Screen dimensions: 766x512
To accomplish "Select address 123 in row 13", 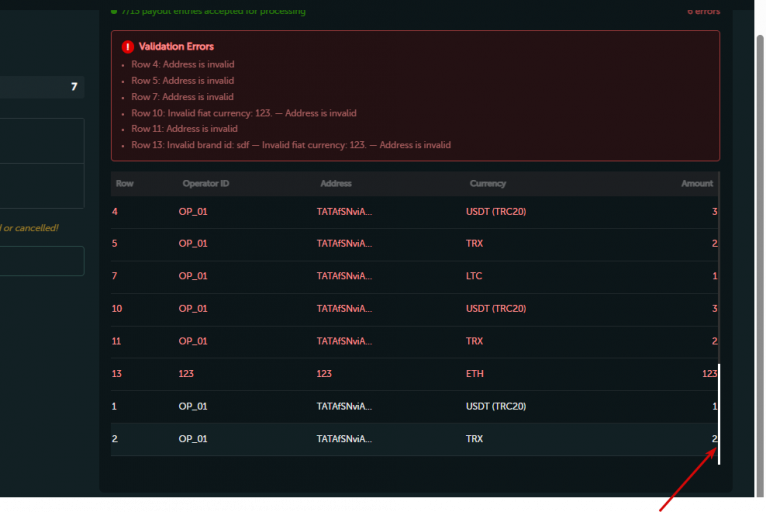I will click(324, 374).
